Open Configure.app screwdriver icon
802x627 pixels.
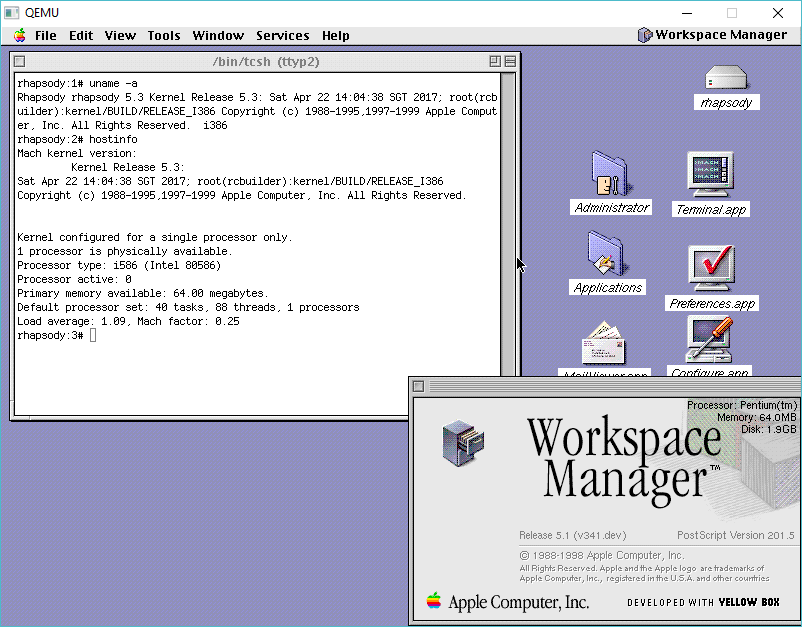(x=710, y=340)
